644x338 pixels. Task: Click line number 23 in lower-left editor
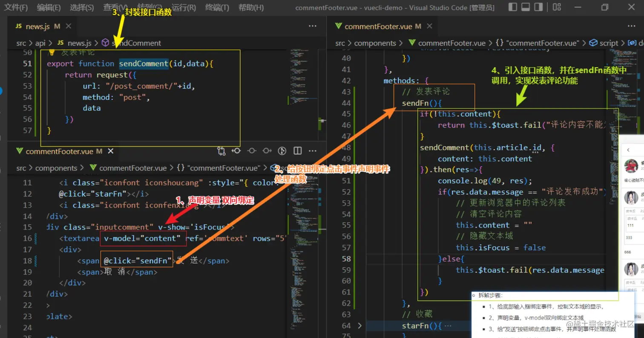(27, 316)
